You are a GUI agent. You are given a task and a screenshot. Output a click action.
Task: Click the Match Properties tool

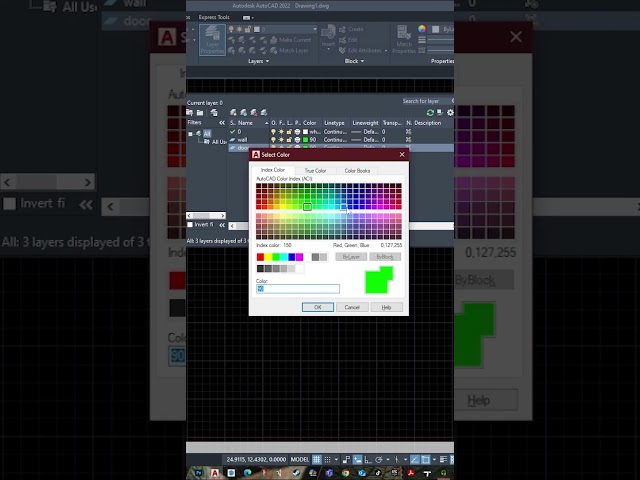click(x=404, y=39)
